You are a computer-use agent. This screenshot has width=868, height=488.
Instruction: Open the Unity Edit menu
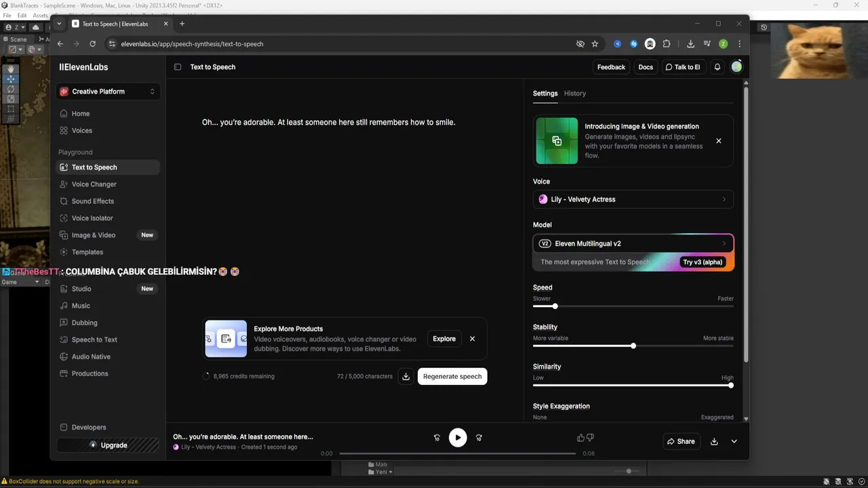point(22,15)
